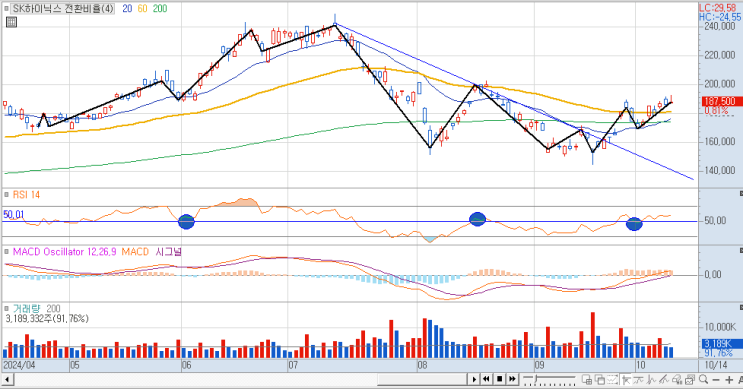Click the fast-forward double-arrow button
Viewport: 743px width, 389px height.
pyautogui.click(x=512, y=379)
